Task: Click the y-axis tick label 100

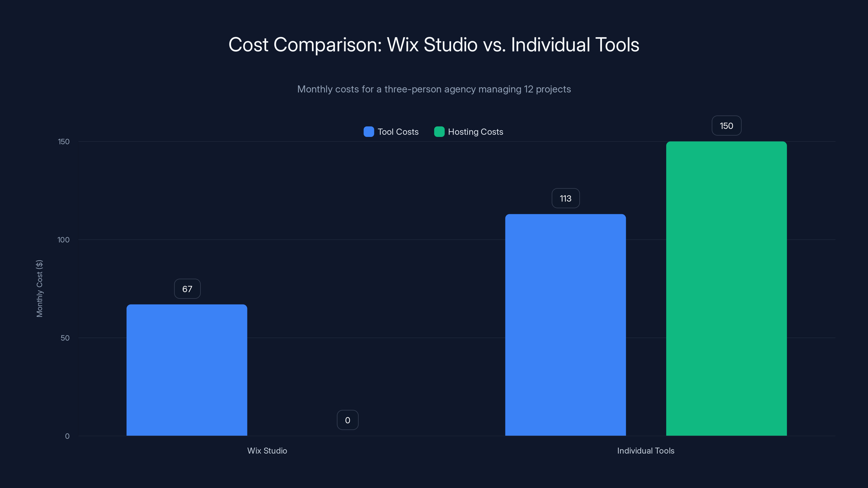Action: 64,240
